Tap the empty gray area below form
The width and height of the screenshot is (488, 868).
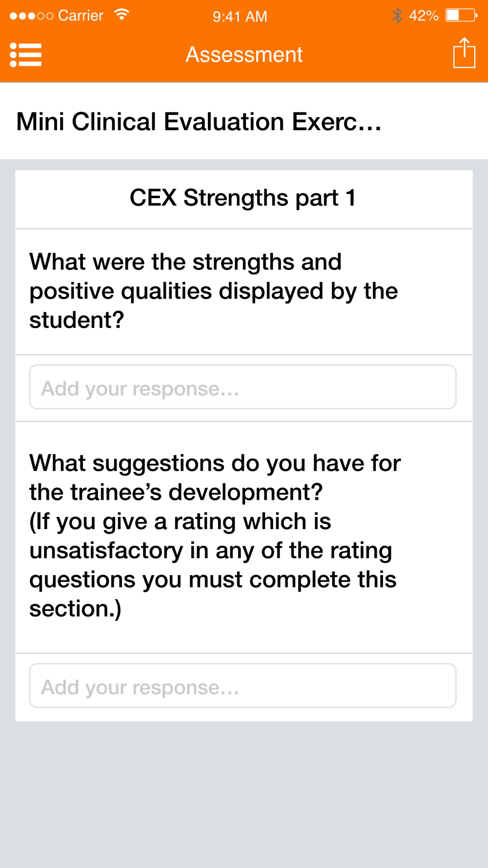[244, 796]
